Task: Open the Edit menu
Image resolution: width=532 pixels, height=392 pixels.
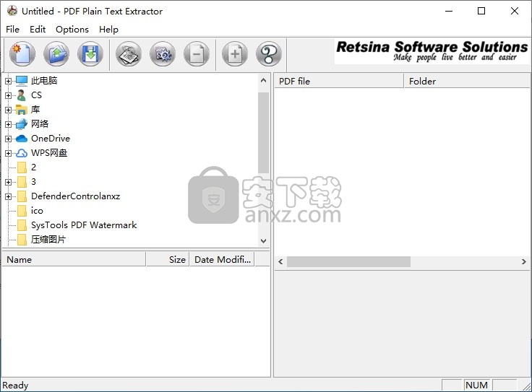Action: (38, 30)
